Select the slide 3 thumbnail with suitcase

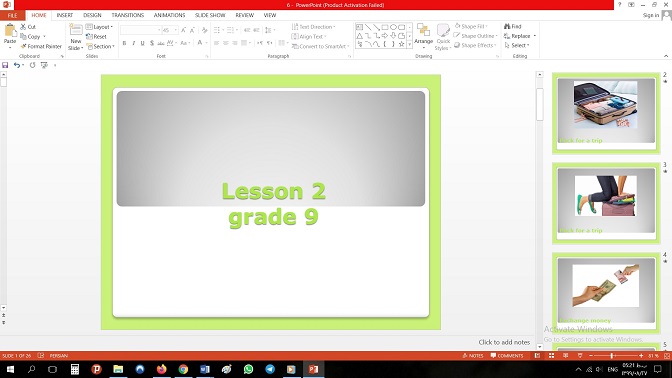tap(606, 203)
